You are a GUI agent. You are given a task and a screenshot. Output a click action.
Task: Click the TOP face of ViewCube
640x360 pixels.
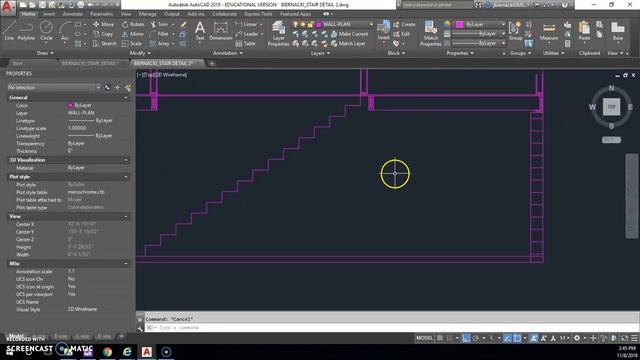click(x=611, y=107)
